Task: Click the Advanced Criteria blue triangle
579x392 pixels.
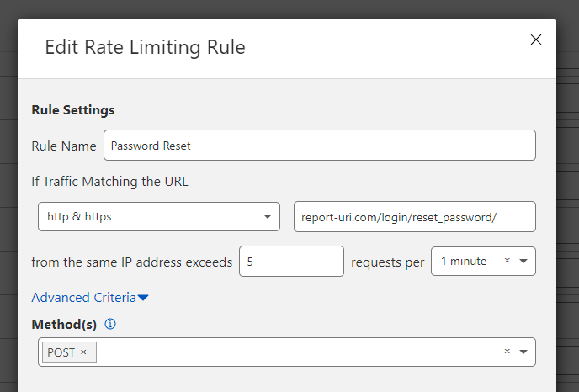Action: click(x=143, y=298)
